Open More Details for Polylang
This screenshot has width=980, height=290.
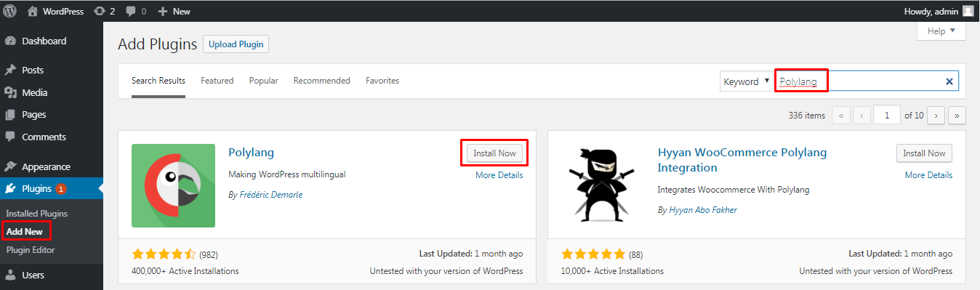499,175
